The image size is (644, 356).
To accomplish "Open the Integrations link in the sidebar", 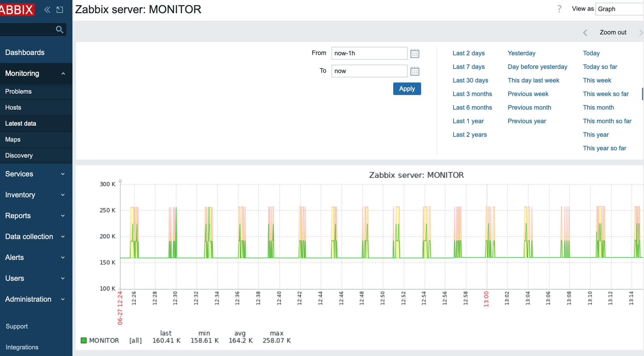I will click(x=22, y=347).
